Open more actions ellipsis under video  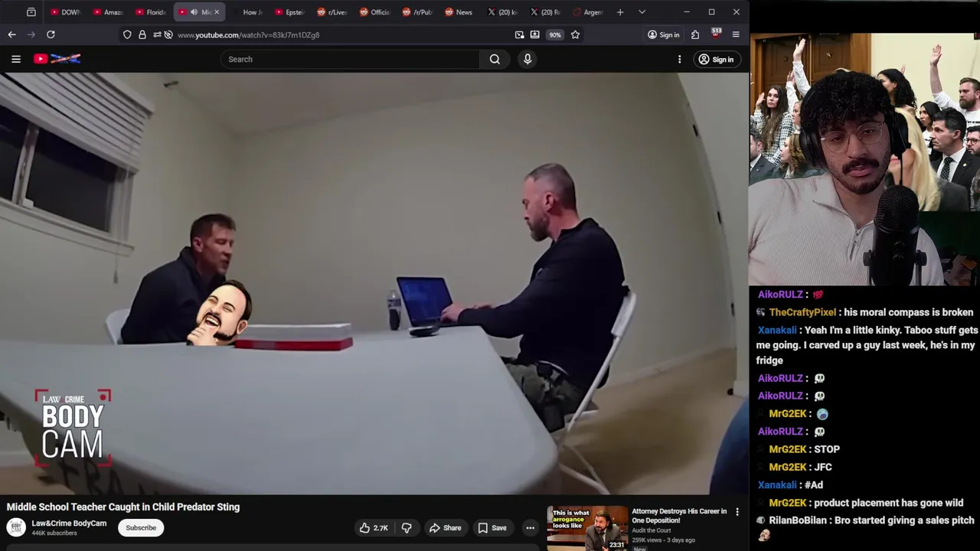pos(530,527)
